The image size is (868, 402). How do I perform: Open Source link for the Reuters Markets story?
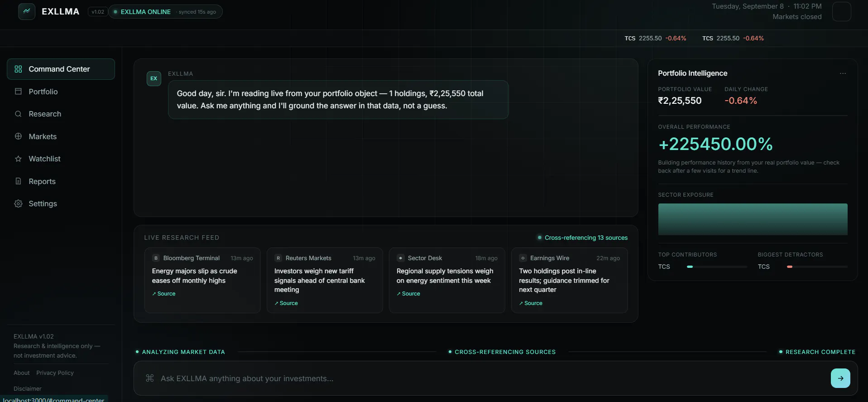click(x=286, y=303)
